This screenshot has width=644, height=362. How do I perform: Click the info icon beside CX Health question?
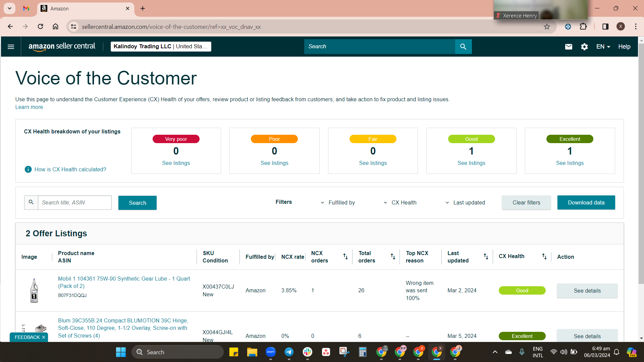tap(28, 169)
